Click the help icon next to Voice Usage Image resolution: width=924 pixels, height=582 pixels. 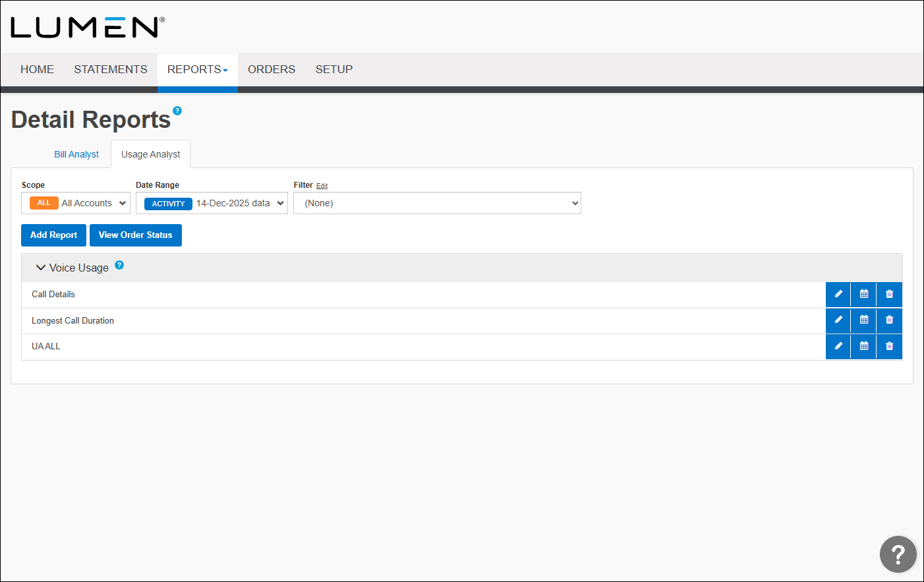coord(119,264)
